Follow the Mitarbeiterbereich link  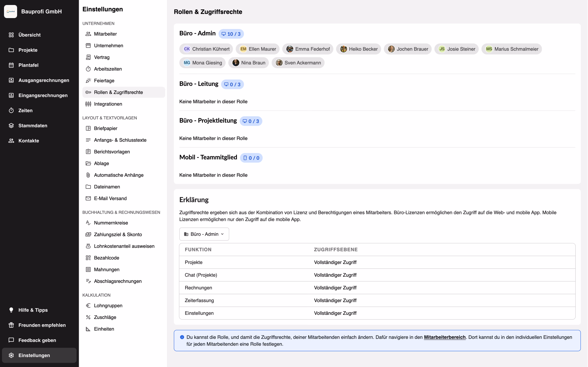coord(444,337)
